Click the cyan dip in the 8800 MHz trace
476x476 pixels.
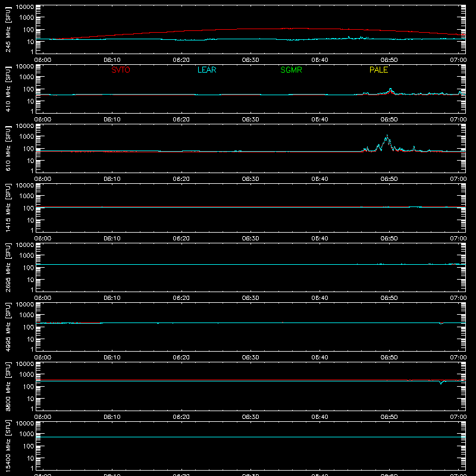coord(441,383)
